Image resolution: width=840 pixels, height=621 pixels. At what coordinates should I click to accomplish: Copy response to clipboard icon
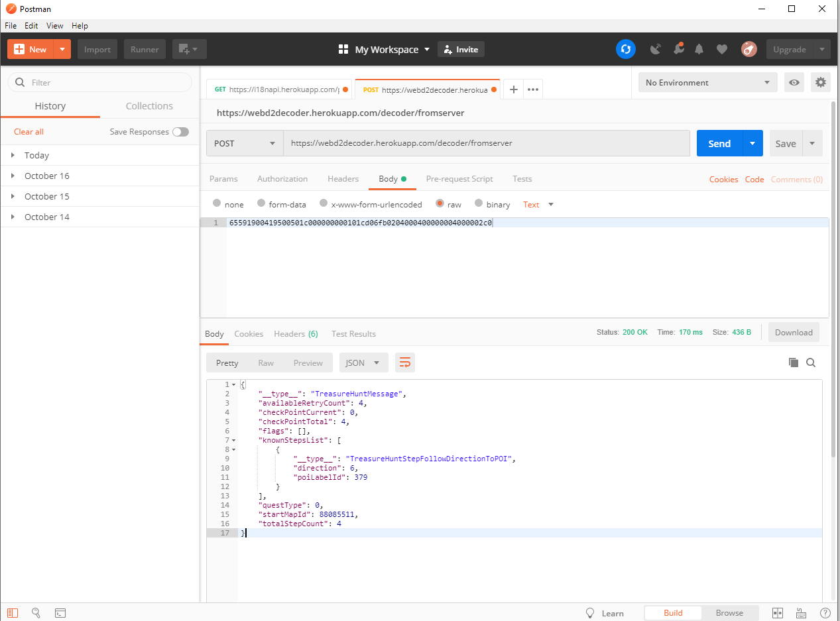click(x=793, y=363)
